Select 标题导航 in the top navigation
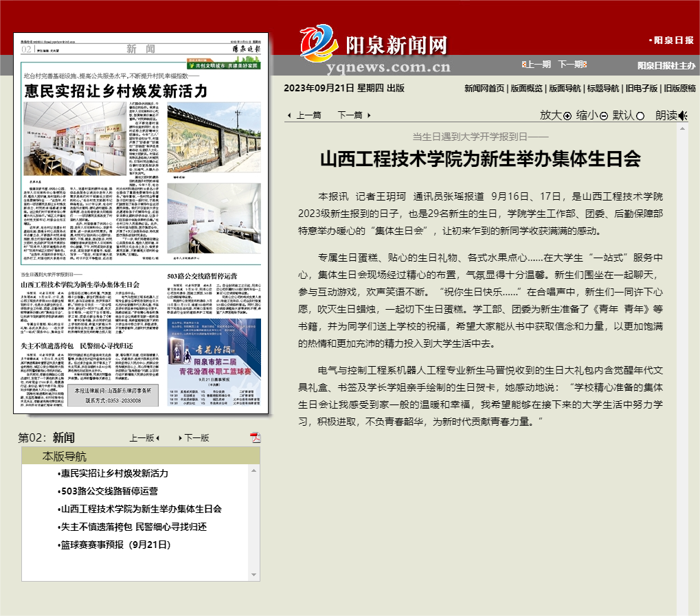700x616 pixels. pos(602,89)
